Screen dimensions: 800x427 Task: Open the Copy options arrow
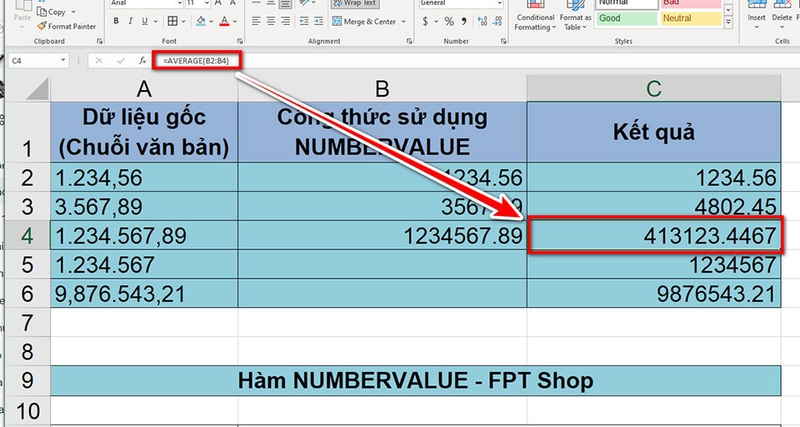click(73, 12)
